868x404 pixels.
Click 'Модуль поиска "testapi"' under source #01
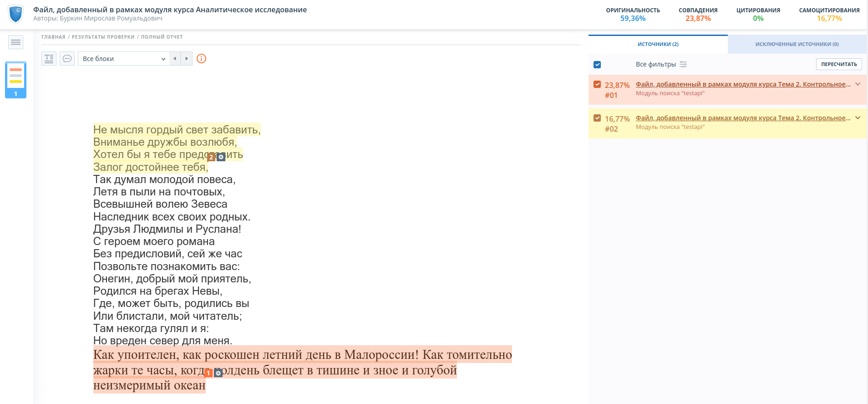click(670, 93)
